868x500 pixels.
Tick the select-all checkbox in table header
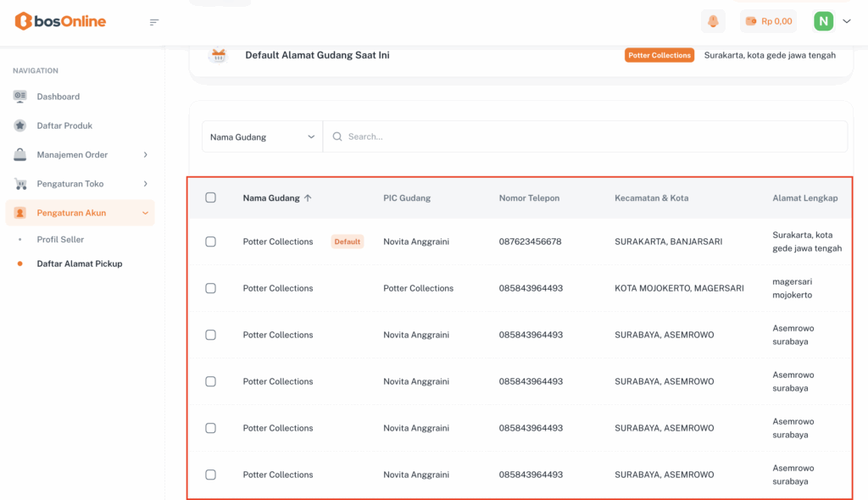click(x=211, y=197)
